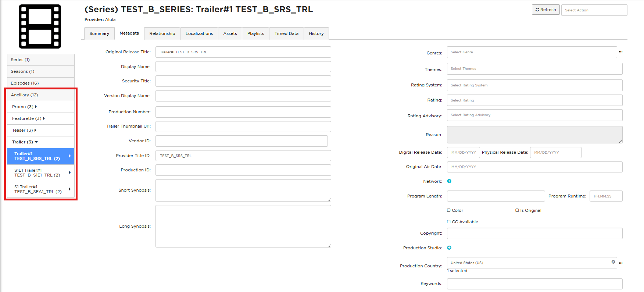
Task: Open the Production Country list picker grid icon
Action: tap(621, 263)
